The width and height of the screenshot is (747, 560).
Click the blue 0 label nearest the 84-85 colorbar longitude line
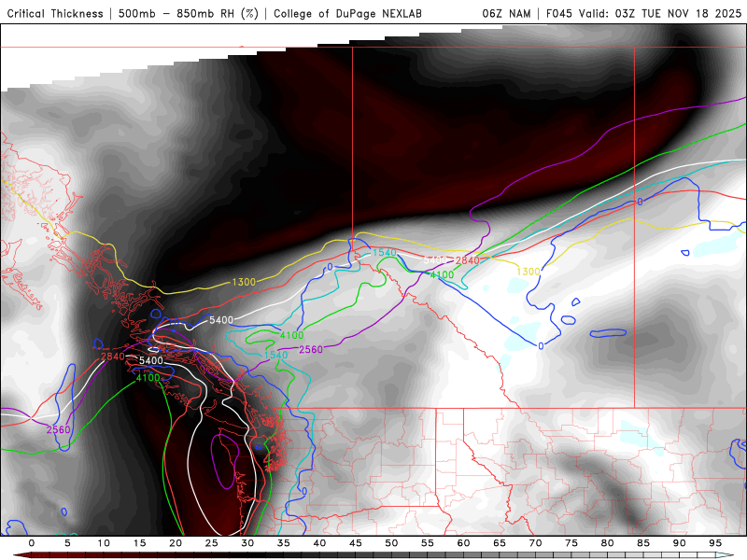pyautogui.click(x=640, y=202)
